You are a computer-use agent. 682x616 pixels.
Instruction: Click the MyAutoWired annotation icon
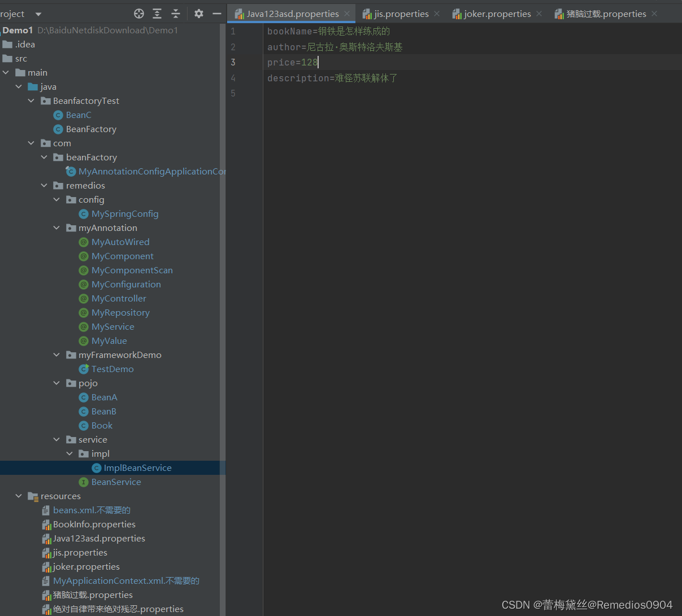coord(84,242)
